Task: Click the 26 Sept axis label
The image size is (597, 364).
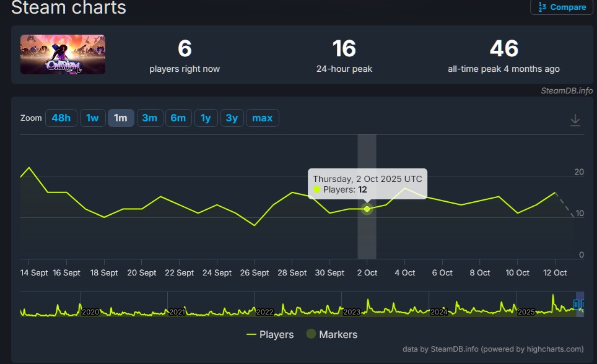Action: [255, 272]
